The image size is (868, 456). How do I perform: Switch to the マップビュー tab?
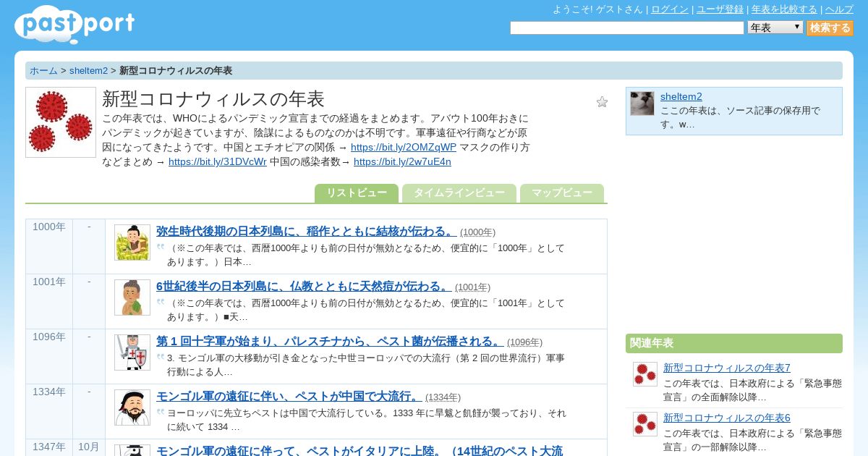coord(562,193)
